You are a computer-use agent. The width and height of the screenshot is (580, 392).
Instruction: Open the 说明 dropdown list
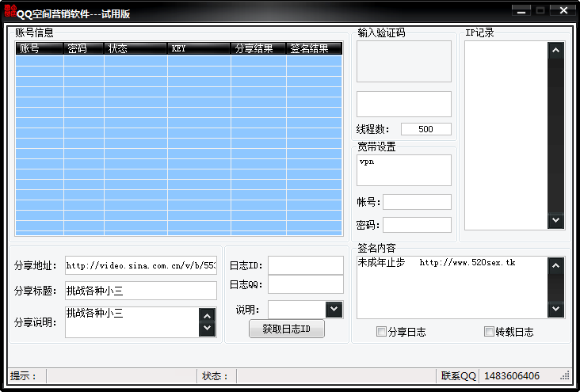coord(334,309)
